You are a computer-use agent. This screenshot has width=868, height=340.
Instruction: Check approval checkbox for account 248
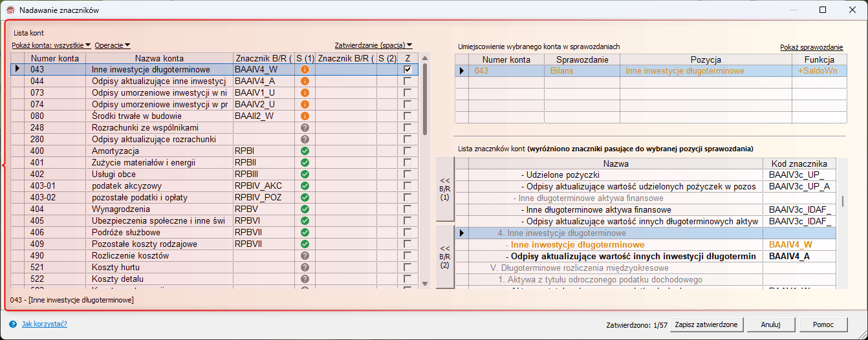coord(407,127)
